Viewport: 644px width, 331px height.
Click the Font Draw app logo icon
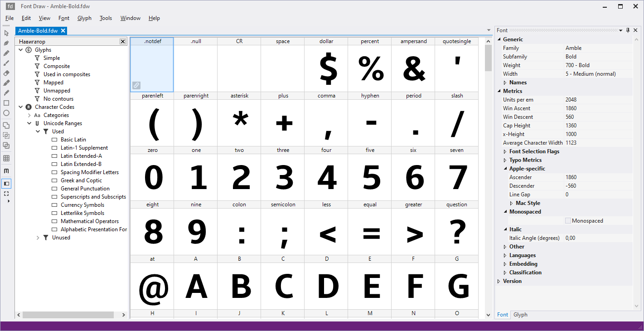10,6
